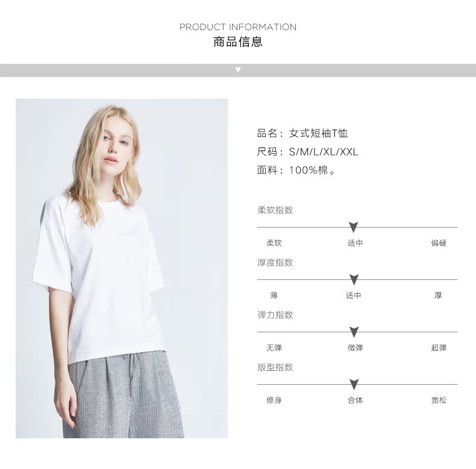
Task: Click the 宽松 label under fit scale
Action: tap(439, 400)
